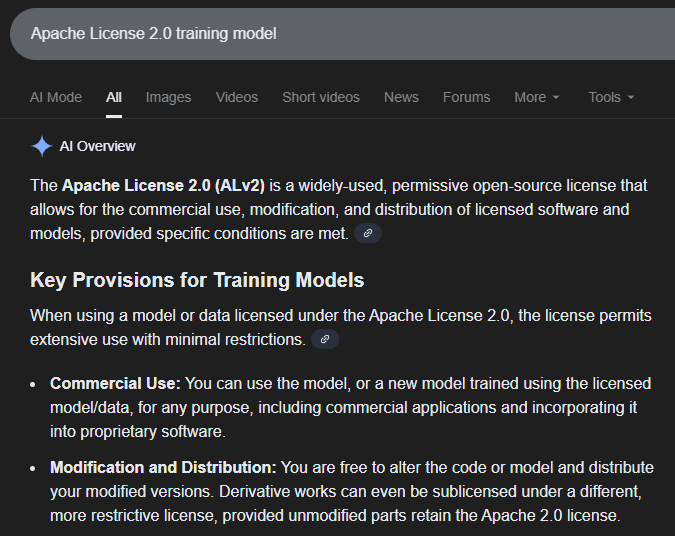Click the 'Commercial Use:' bullet label
The image size is (675, 536).
tap(116, 384)
